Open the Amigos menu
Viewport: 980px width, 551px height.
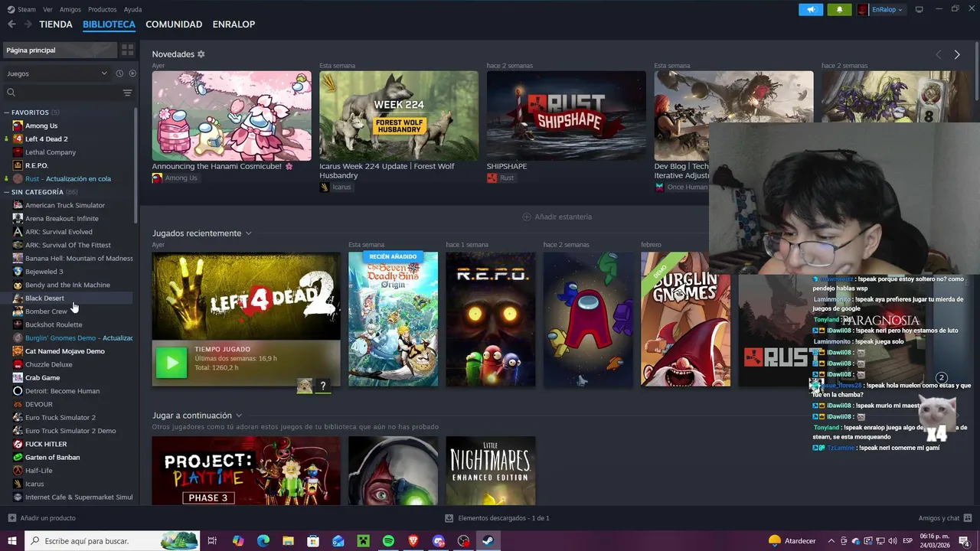click(70, 9)
